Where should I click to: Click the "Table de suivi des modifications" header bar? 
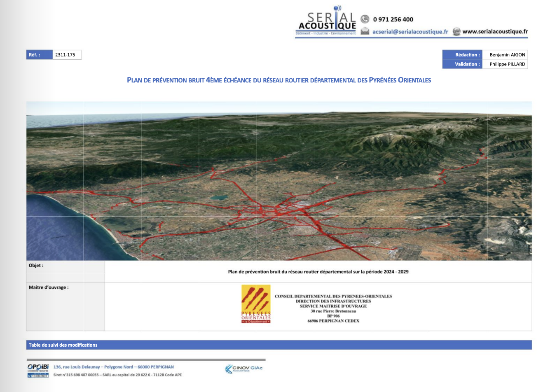(x=279, y=345)
